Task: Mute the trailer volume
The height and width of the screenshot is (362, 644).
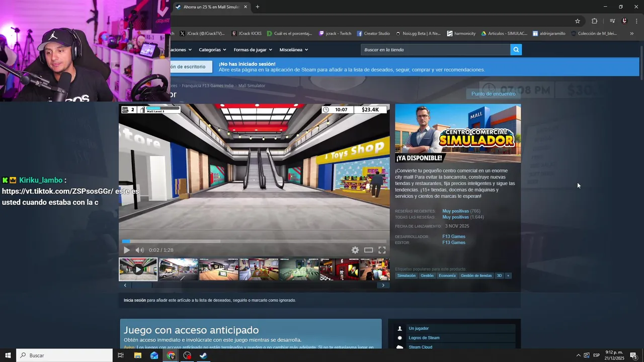Action: [x=139, y=250]
